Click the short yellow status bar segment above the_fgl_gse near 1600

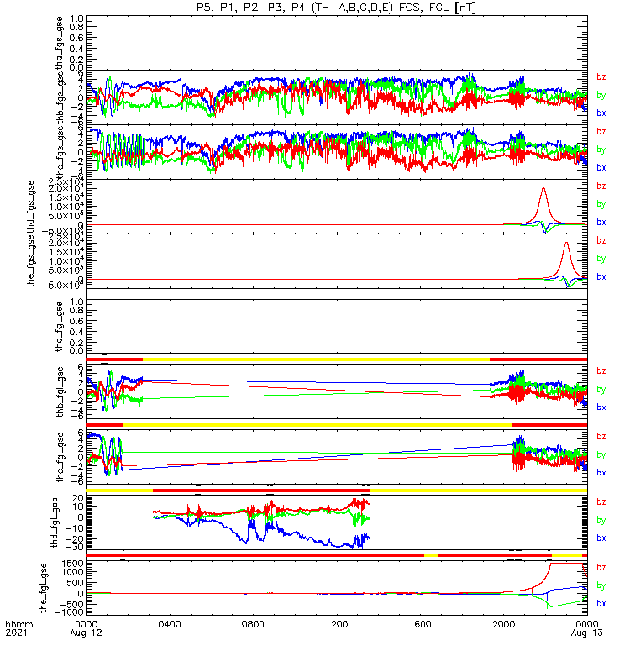[431, 555]
